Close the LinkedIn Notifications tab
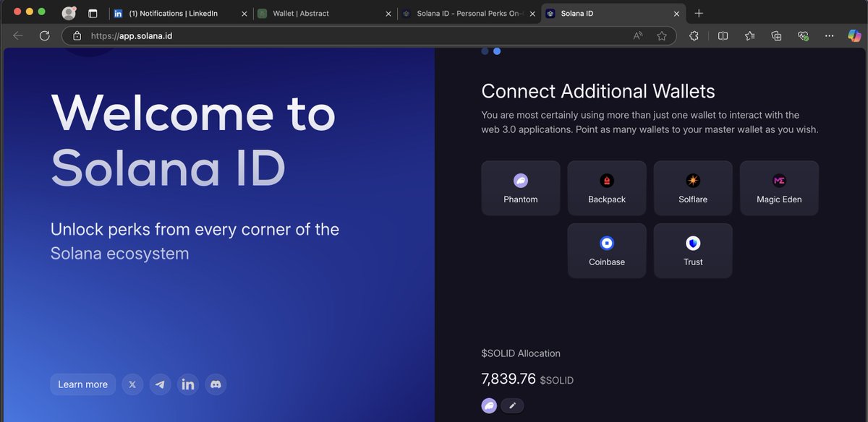This screenshot has width=868, height=422. [244, 14]
